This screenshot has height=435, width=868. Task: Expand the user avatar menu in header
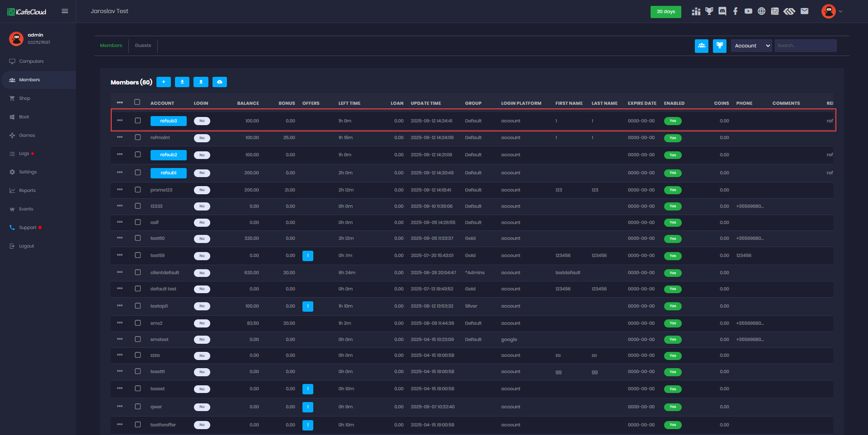831,11
